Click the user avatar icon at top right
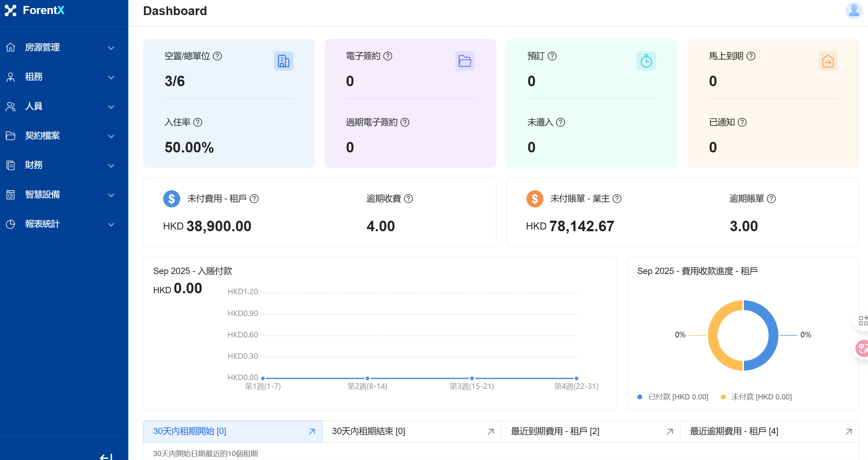This screenshot has width=868, height=460. tap(854, 11)
